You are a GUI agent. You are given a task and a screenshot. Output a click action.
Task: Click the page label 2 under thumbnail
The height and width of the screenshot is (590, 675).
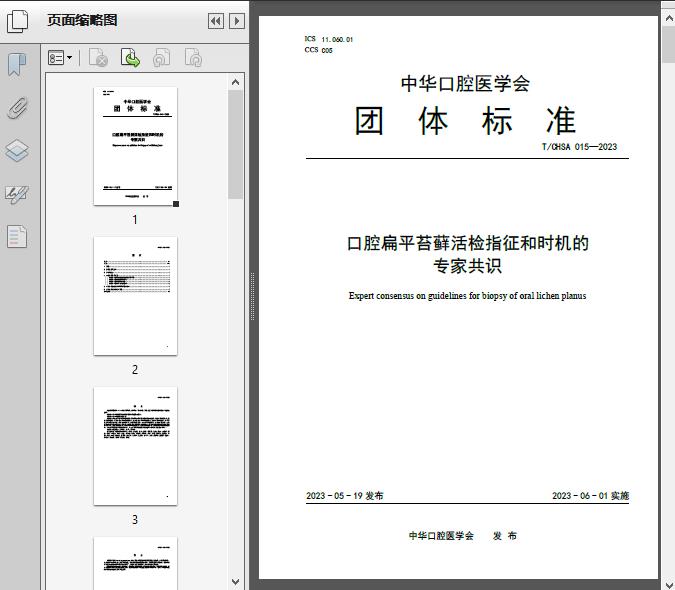135,370
